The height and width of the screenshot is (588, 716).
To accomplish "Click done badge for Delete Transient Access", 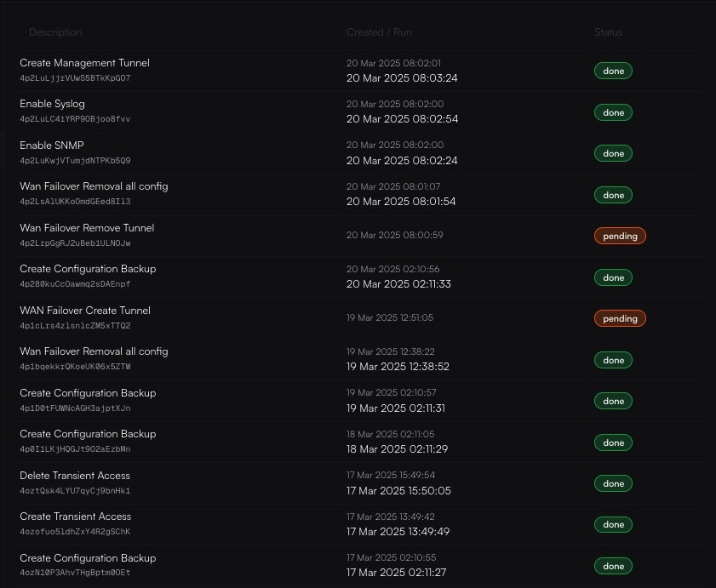I will coord(613,483).
